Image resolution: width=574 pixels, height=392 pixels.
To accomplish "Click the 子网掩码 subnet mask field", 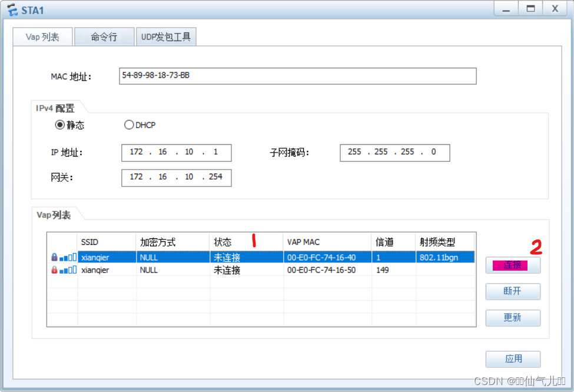I will point(394,152).
